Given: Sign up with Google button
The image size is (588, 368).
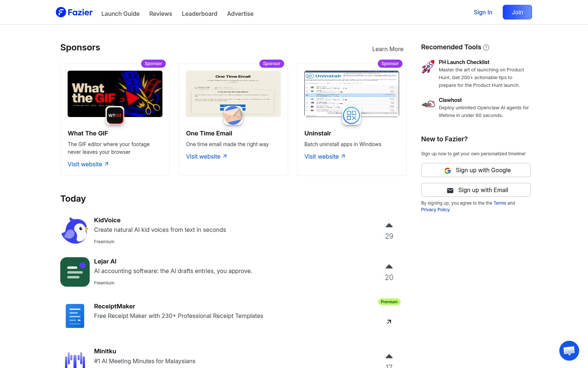Looking at the screenshot, I should (x=476, y=170).
